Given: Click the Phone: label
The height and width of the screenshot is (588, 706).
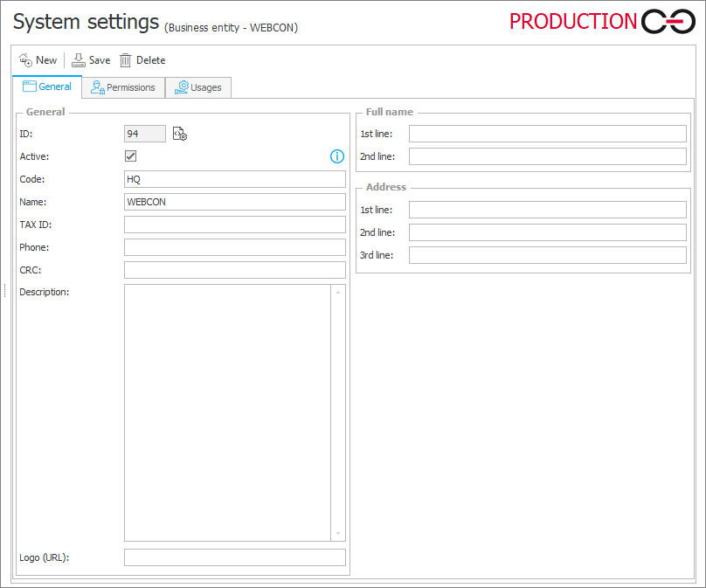Looking at the screenshot, I should (x=34, y=247).
